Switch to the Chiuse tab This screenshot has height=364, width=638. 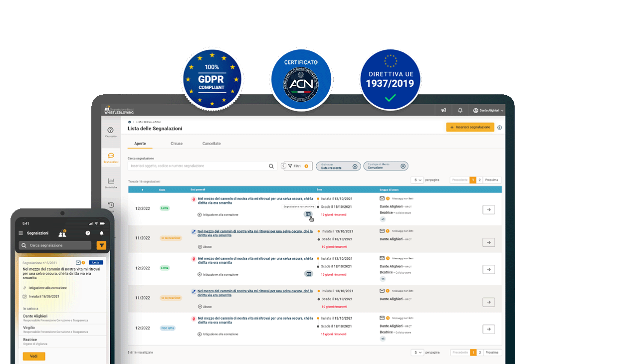click(177, 144)
